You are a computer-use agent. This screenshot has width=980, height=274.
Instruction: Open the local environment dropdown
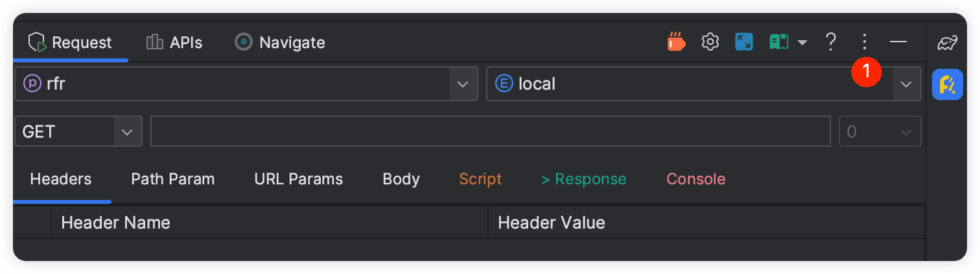tap(905, 84)
